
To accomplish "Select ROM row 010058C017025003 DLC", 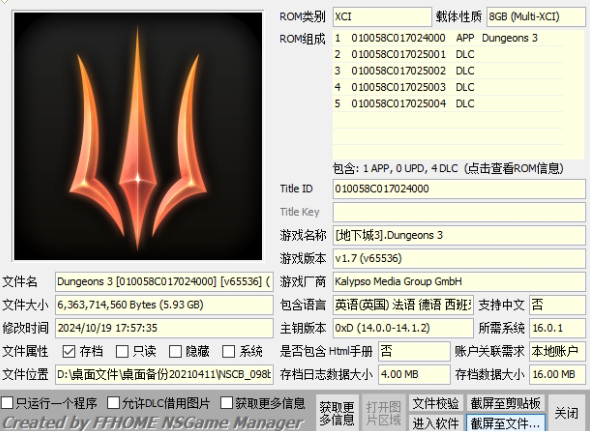I will (448, 87).
